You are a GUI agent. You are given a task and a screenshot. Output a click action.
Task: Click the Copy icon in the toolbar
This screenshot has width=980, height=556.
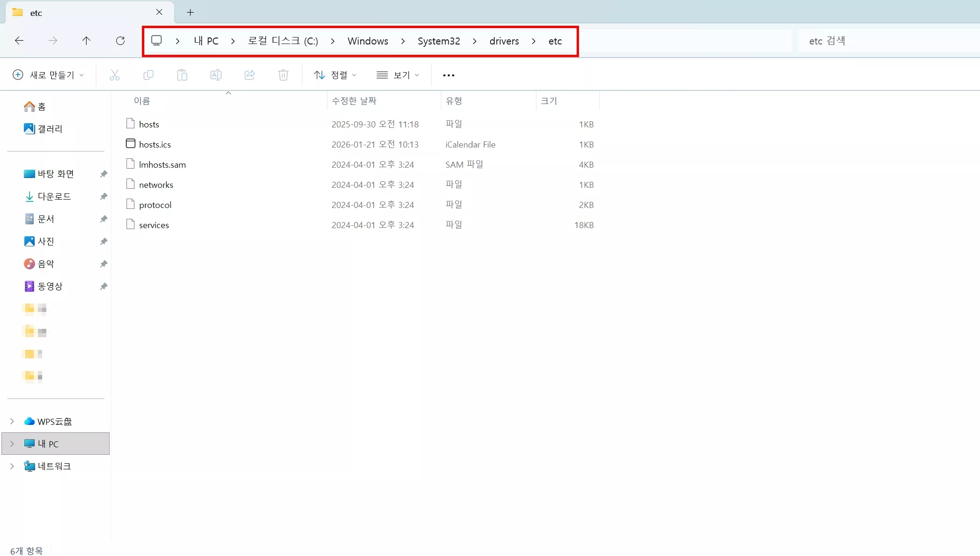coord(148,75)
